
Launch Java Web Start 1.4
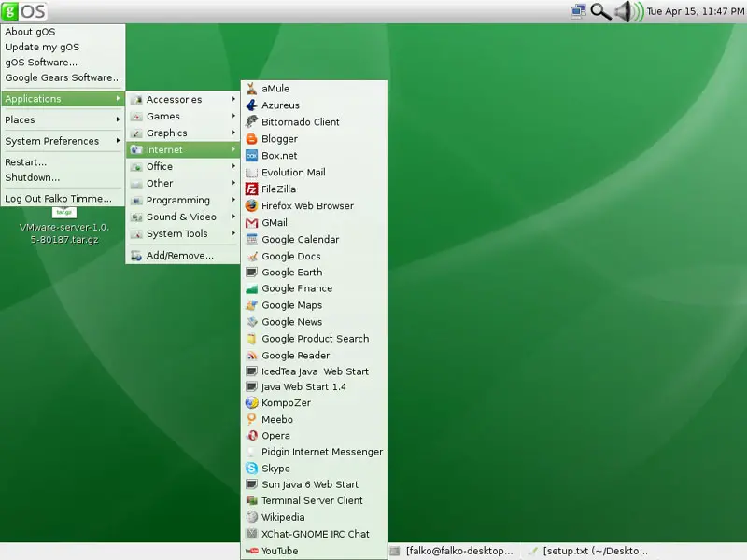point(314,386)
